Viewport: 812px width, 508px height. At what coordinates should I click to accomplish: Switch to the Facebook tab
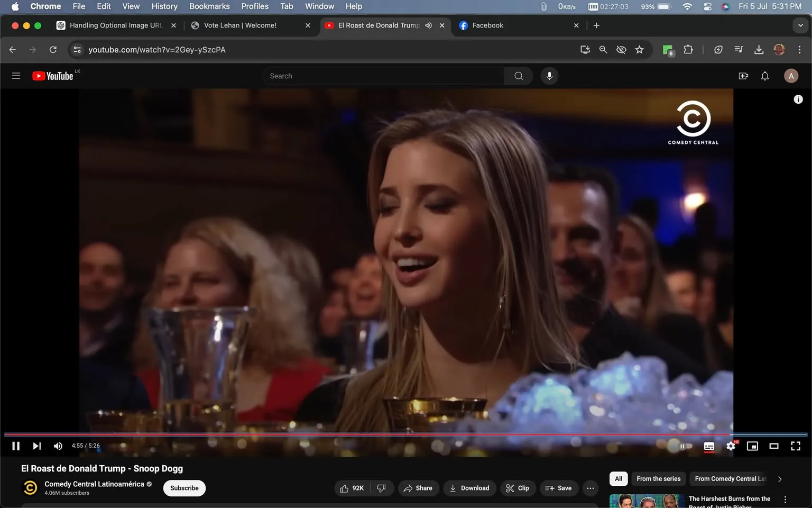(497, 25)
